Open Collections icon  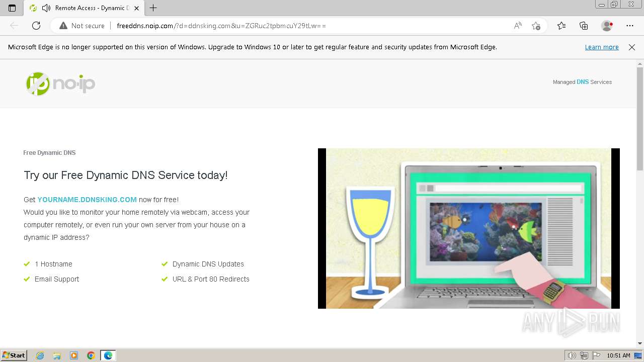pos(584,26)
